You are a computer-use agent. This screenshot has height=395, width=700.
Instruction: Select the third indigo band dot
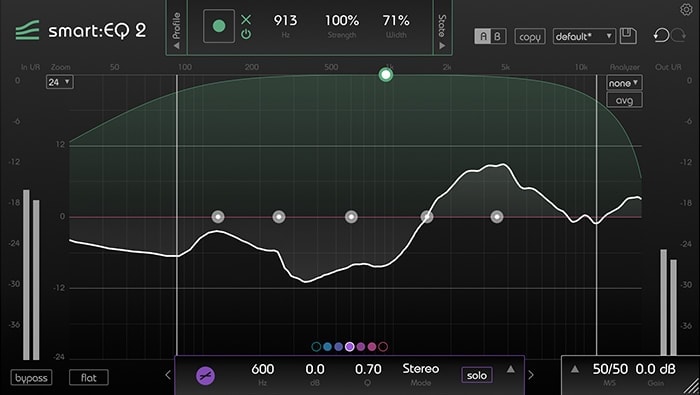point(338,346)
